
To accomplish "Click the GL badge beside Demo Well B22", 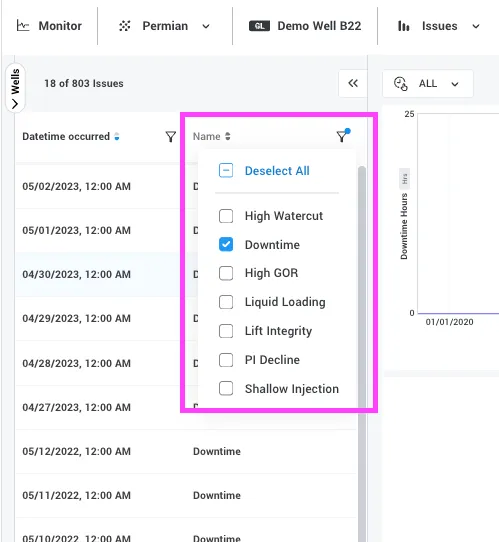I will click(260, 26).
